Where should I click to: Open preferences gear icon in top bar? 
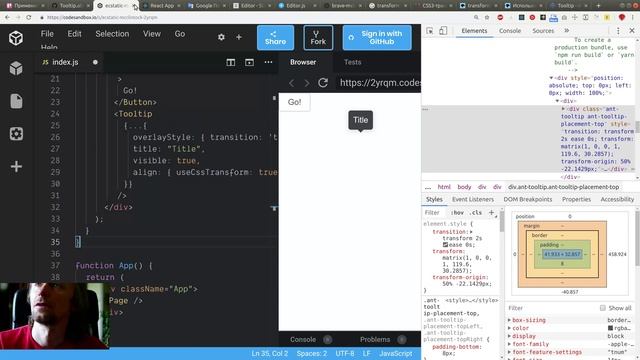[221, 37]
